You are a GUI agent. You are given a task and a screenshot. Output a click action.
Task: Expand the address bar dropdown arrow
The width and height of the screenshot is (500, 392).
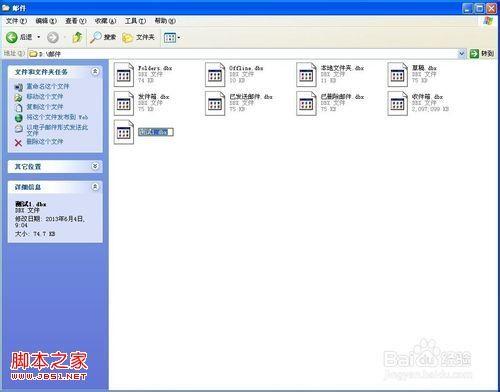pos(462,53)
